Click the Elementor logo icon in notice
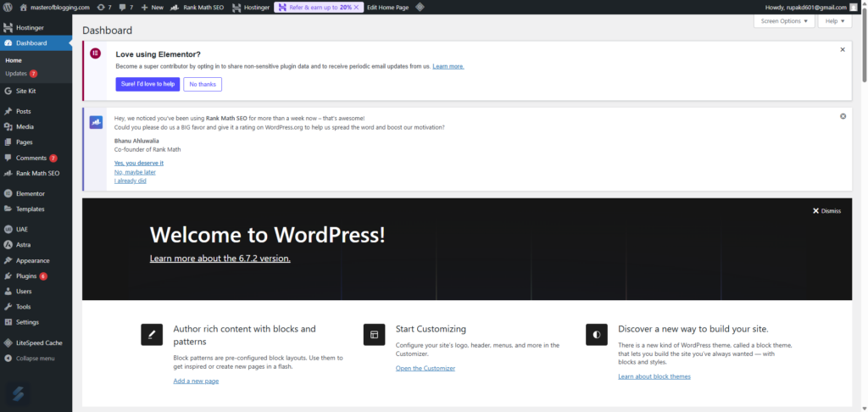 [95, 53]
